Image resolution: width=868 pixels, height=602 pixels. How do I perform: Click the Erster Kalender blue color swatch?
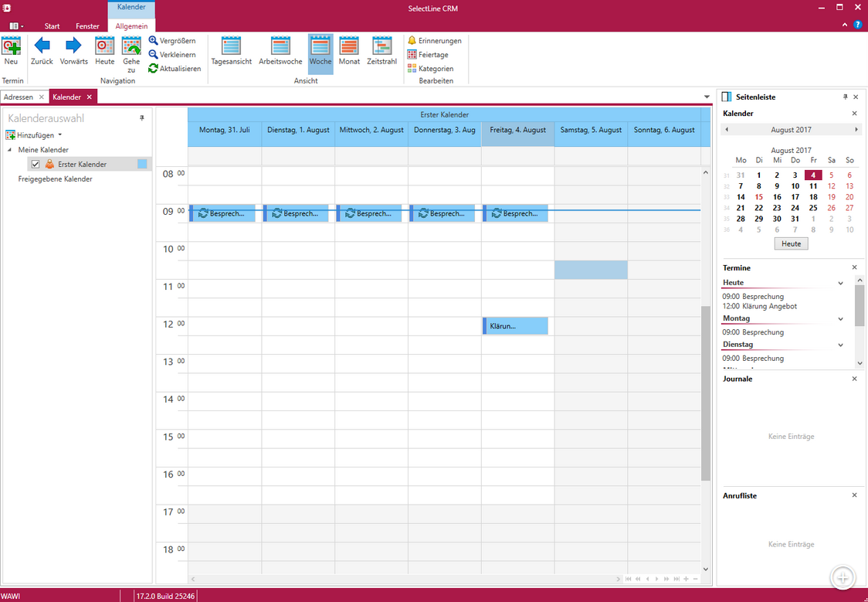[142, 164]
